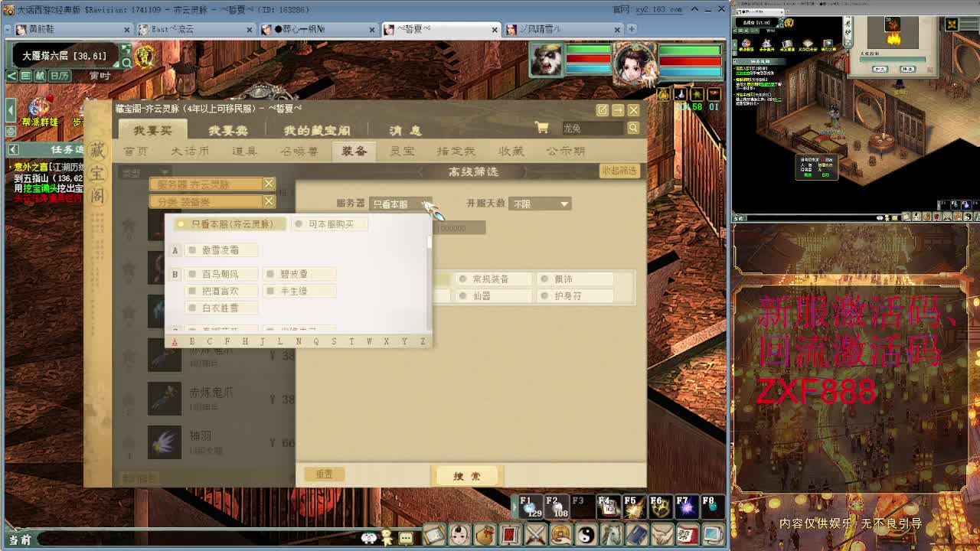Switch to the 消息 tab
This screenshot has width=980, height=551.
tap(405, 130)
